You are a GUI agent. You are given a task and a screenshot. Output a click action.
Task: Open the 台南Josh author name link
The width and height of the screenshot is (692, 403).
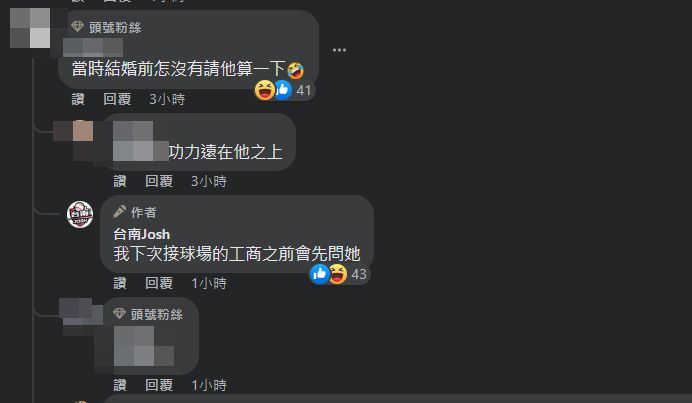click(142, 234)
